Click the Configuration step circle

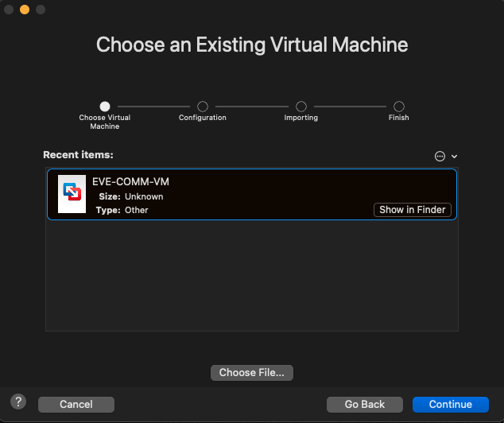[203, 107]
